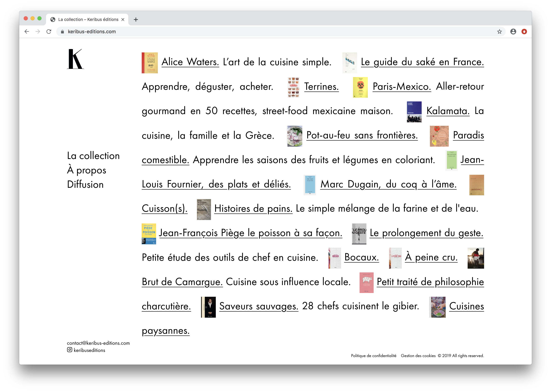Reload the page with refresh icon
The image size is (551, 392).
point(49,32)
